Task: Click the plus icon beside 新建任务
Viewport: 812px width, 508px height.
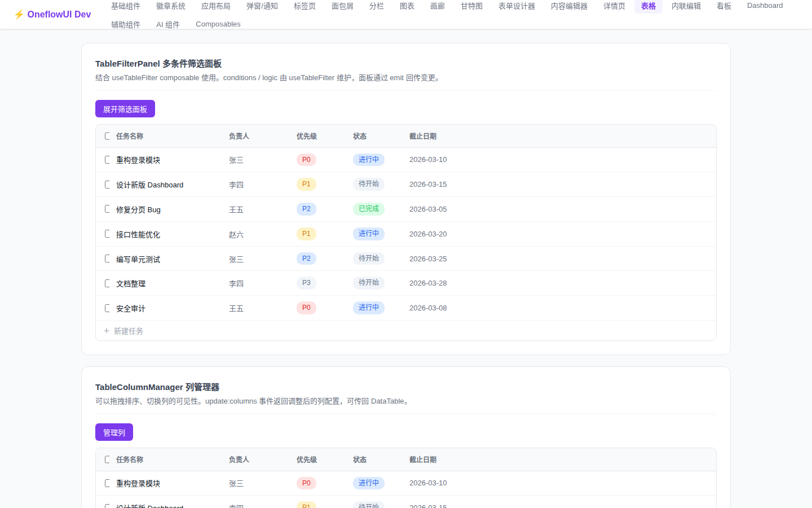Action: click(x=107, y=331)
